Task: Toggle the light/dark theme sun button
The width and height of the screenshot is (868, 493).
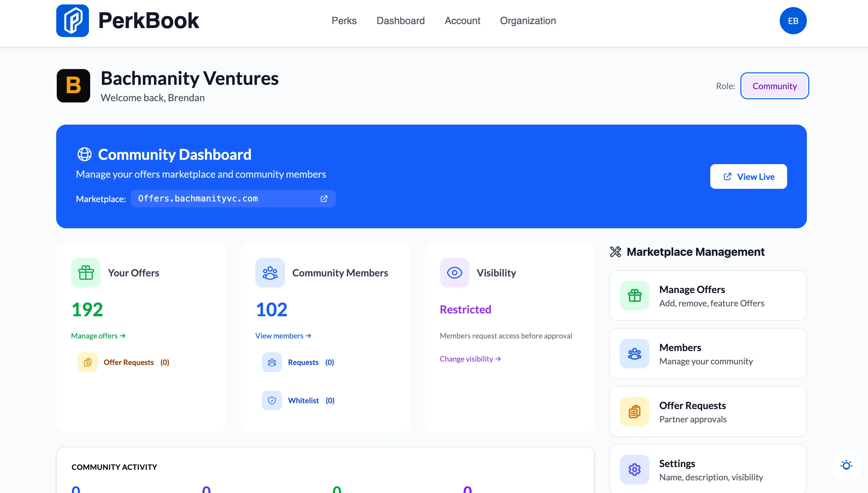Action: (846, 465)
